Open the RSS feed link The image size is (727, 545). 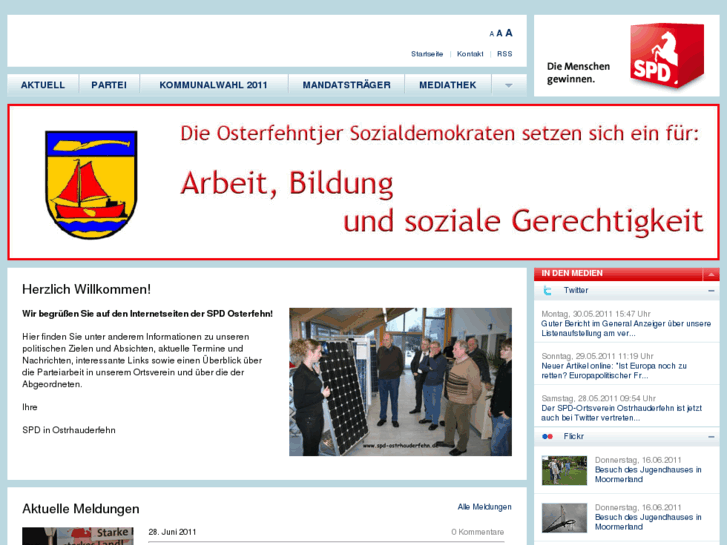click(x=504, y=54)
